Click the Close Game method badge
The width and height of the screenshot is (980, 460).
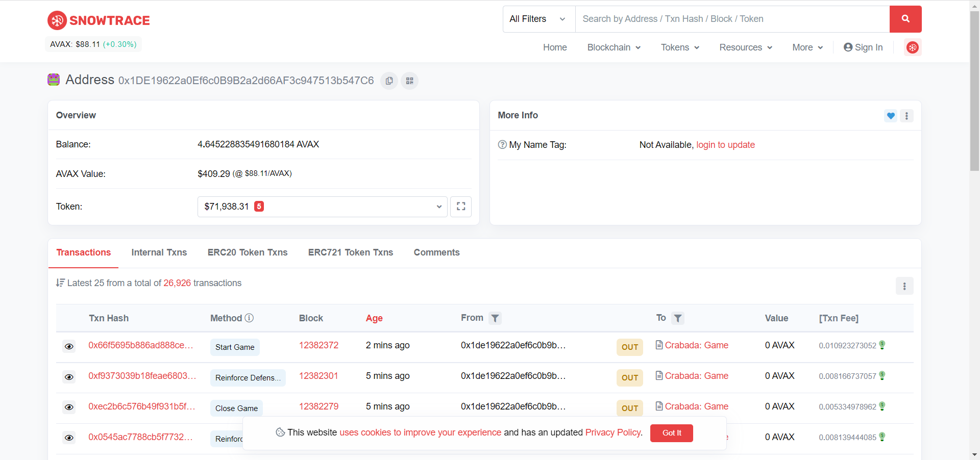tap(237, 408)
